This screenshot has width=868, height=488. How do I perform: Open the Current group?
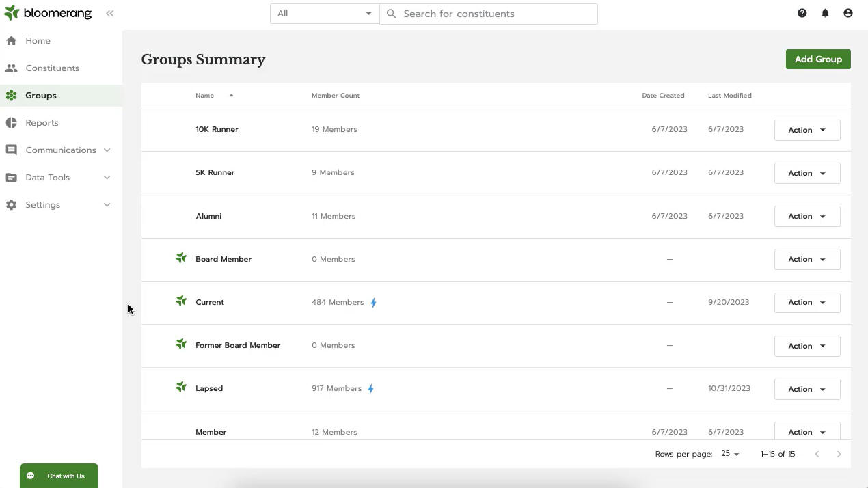point(210,302)
